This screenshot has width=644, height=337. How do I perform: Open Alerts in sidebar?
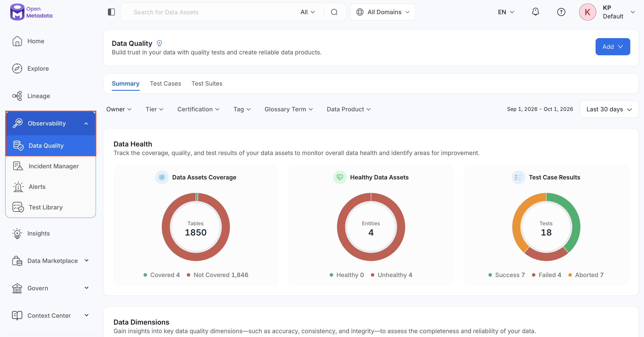click(x=51, y=187)
